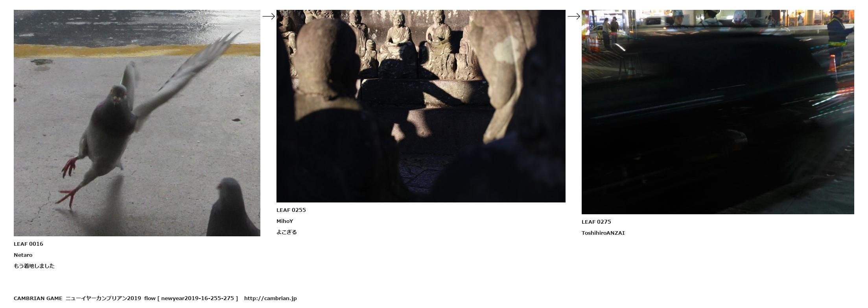Open the stone Buddha statues photo
The width and height of the screenshot is (868, 308).
tap(421, 106)
